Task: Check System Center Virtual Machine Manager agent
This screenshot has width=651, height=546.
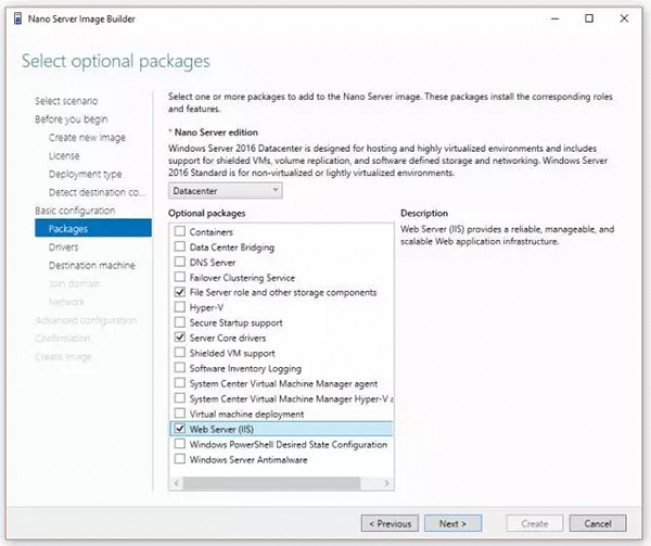Action: pyautogui.click(x=180, y=383)
